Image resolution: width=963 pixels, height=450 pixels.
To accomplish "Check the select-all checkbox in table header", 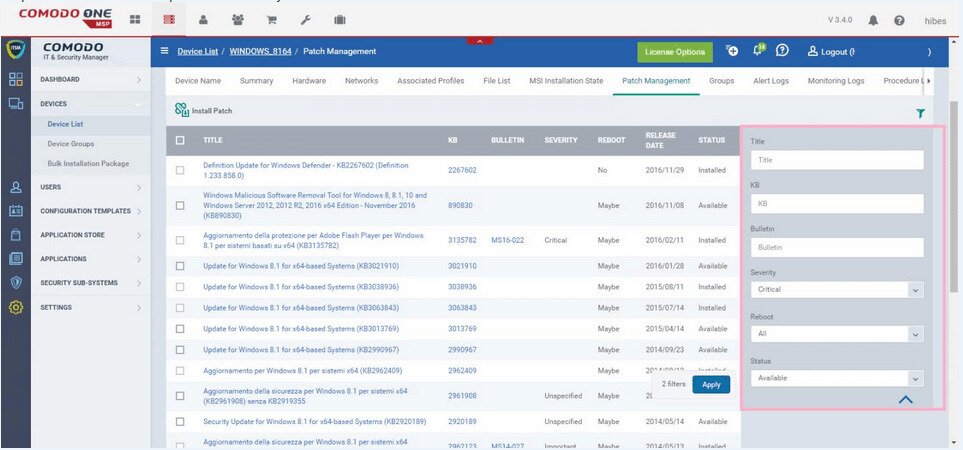I will pyautogui.click(x=180, y=140).
